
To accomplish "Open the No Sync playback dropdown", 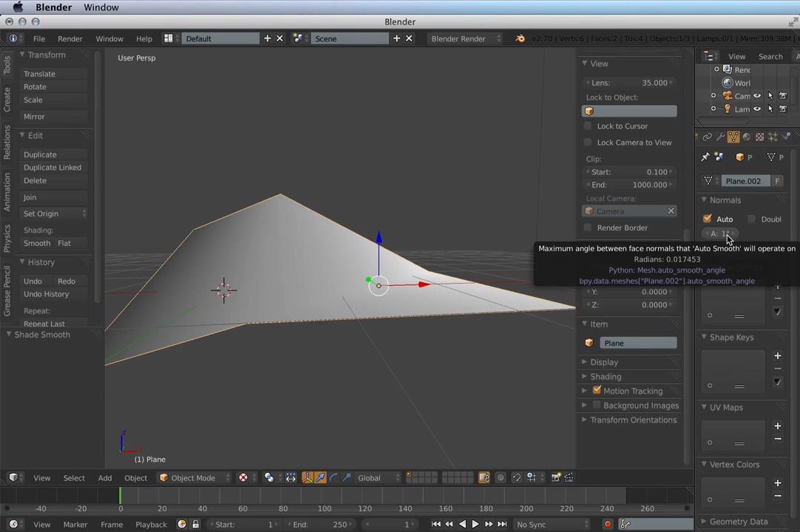I will click(x=552, y=524).
